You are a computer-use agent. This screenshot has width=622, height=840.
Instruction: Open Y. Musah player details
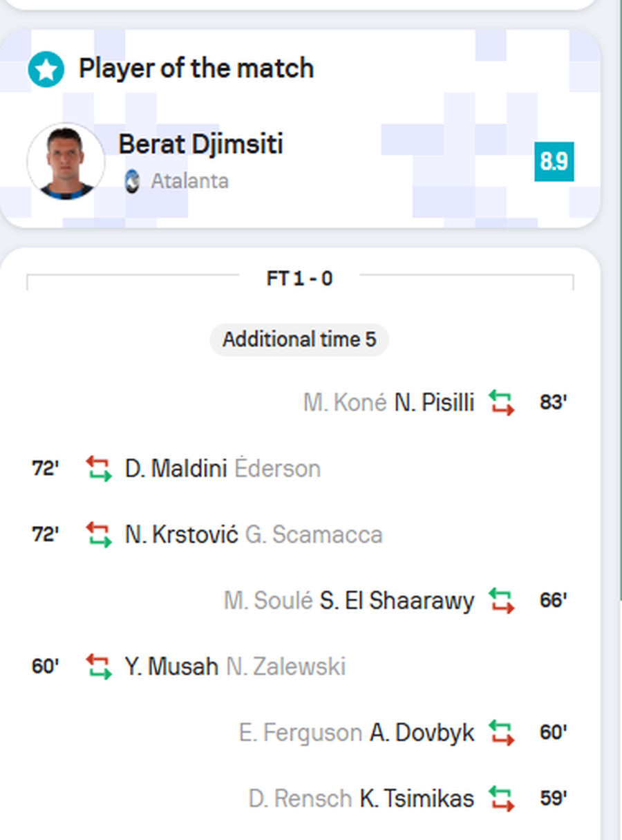[x=171, y=666]
